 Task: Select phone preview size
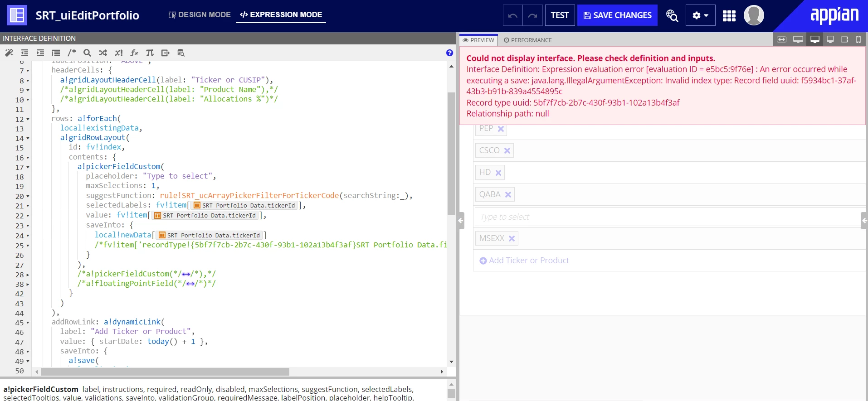(858, 39)
